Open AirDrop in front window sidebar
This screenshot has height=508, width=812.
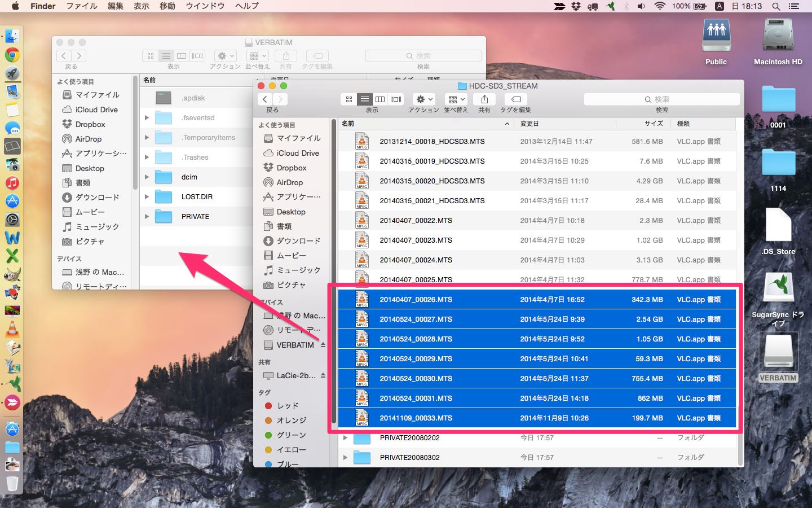click(x=289, y=182)
